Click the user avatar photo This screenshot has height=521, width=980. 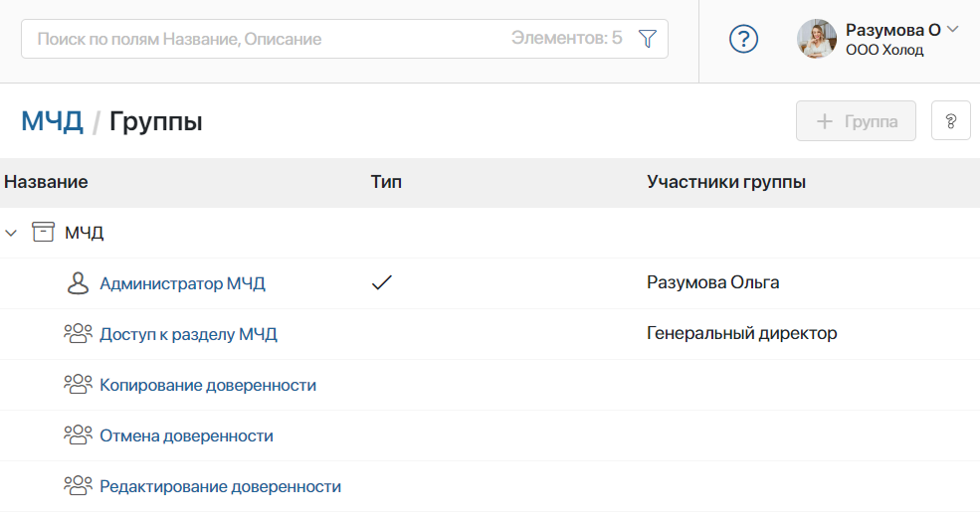click(817, 39)
